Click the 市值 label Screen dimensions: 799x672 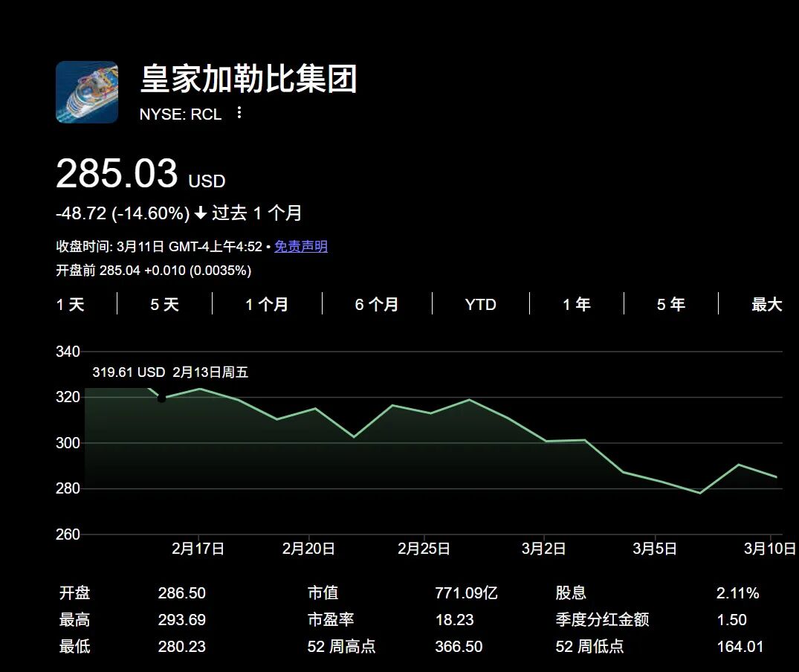pos(323,593)
